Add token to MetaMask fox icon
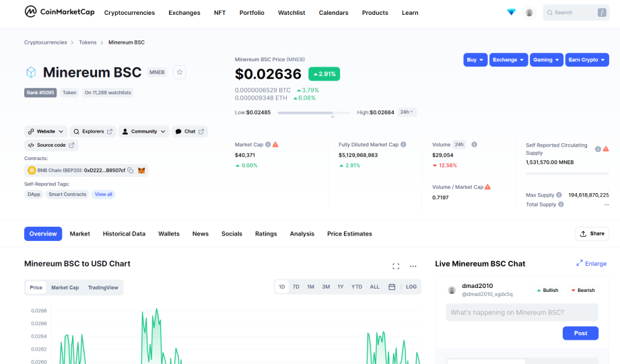 click(x=141, y=170)
